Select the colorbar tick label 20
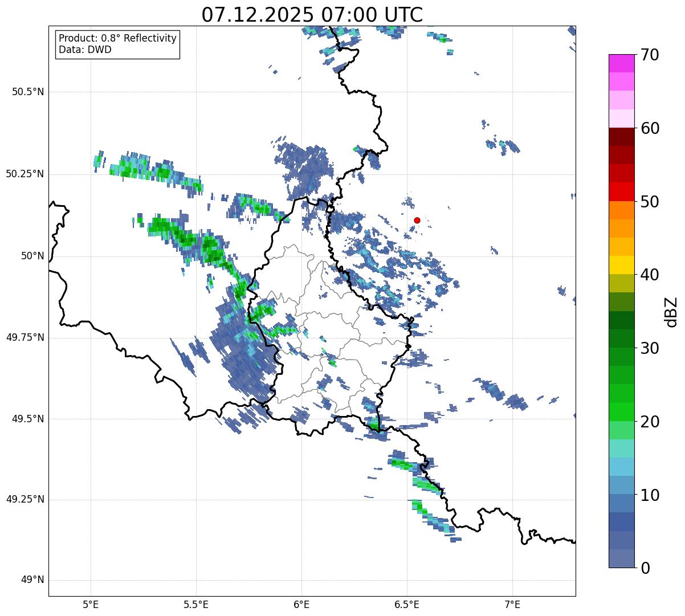The width and height of the screenshot is (685, 616). pyautogui.click(x=650, y=422)
